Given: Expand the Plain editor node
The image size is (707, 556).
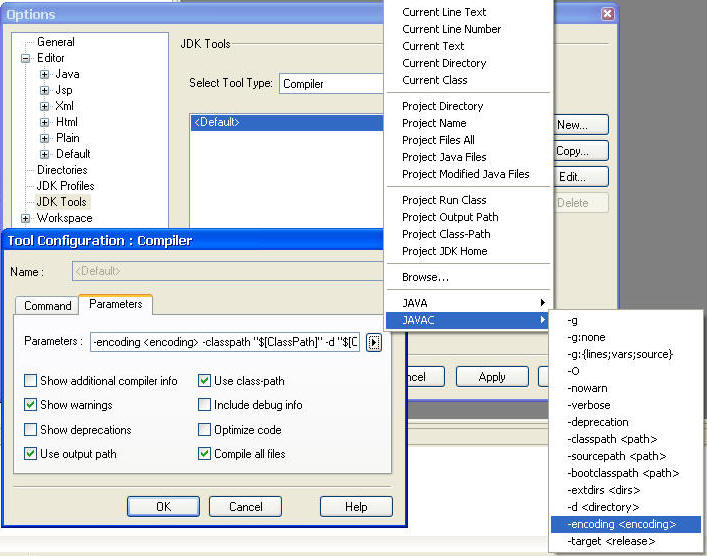Looking at the screenshot, I should pyautogui.click(x=44, y=138).
